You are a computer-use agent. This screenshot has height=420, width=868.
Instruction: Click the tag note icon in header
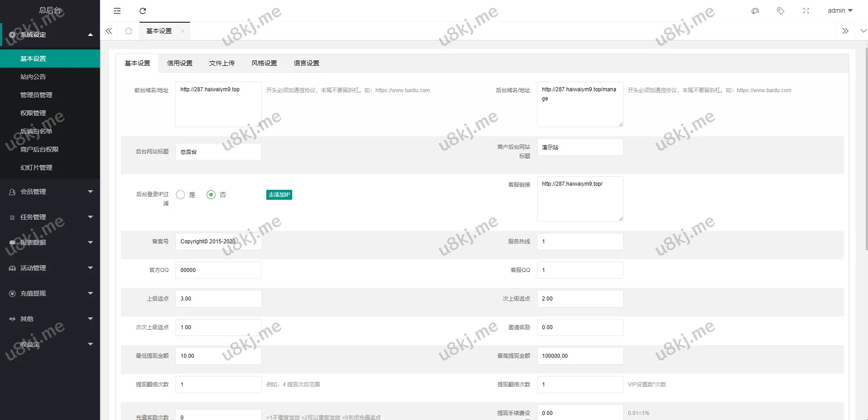[781, 11]
